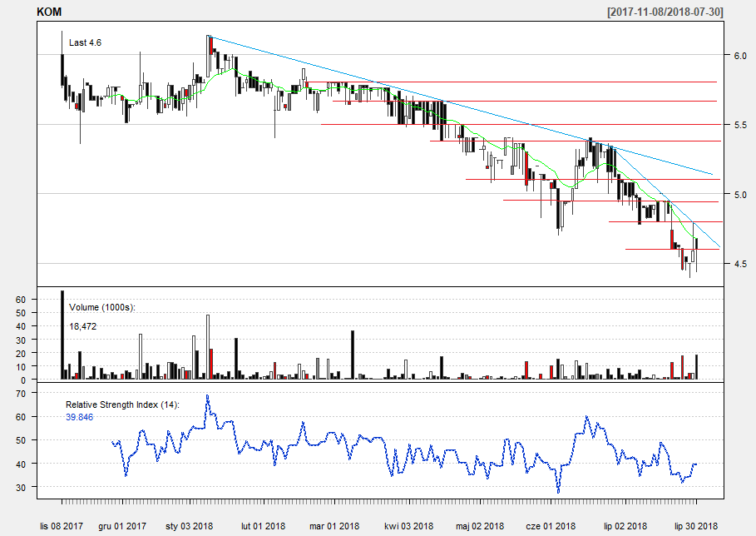The image size is (756, 536).
Task: Click the 'lip 02 2018' date label
Action: coord(625,526)
